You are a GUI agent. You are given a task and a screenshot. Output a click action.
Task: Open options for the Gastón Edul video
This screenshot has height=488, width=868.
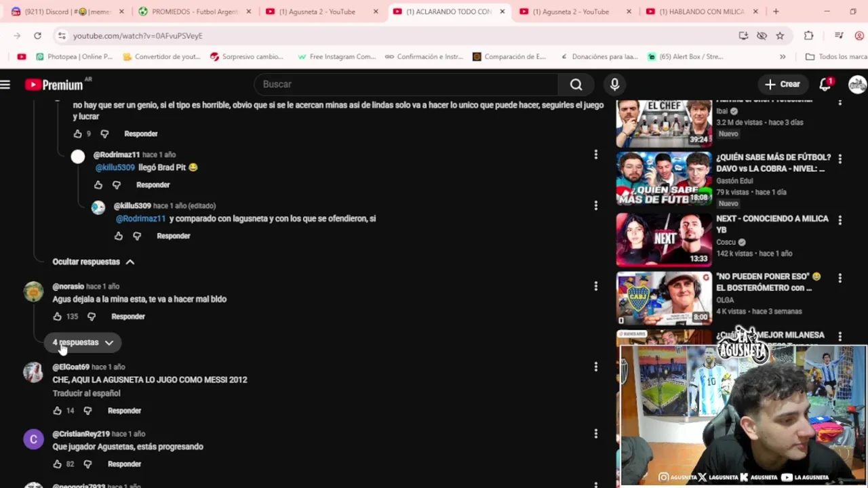840,159
